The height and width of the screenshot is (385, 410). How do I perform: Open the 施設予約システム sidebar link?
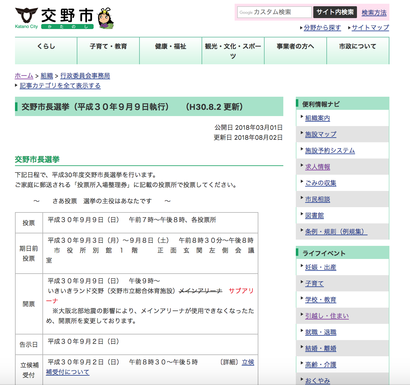coord(330,151)
